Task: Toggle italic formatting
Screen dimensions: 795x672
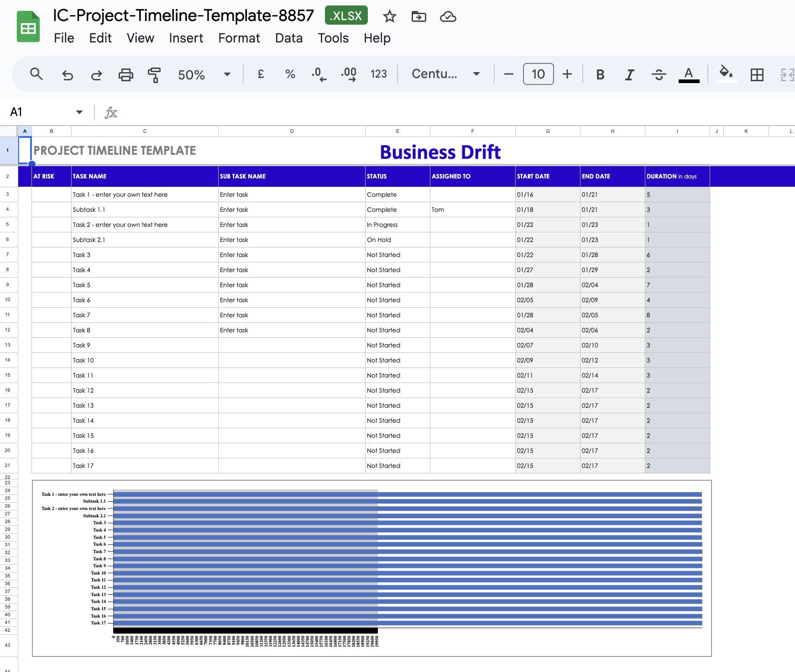Action: coord(629,74)
